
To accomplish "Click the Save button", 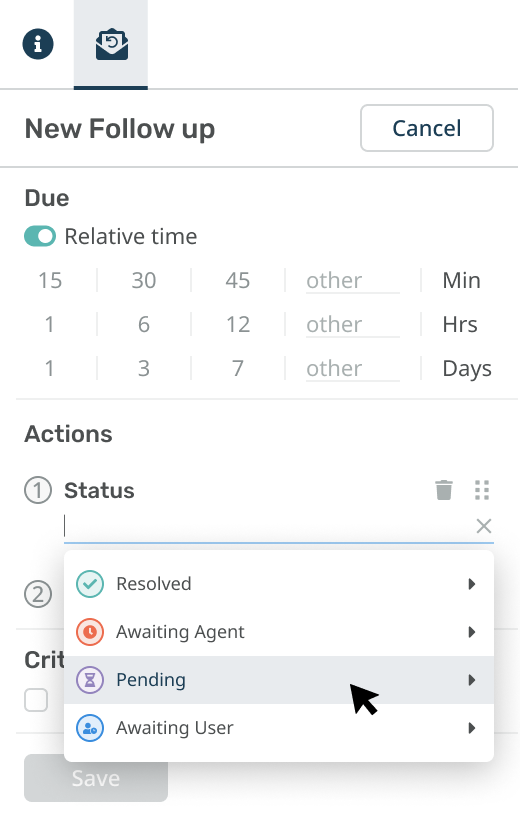I will pyautogui.click(x=96, y=778).
